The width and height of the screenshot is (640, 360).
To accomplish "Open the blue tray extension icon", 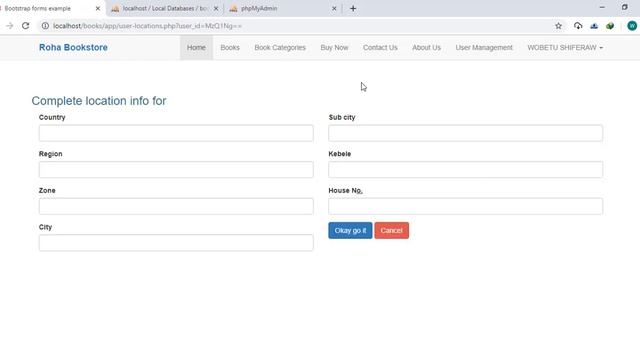I will (594, 26).
